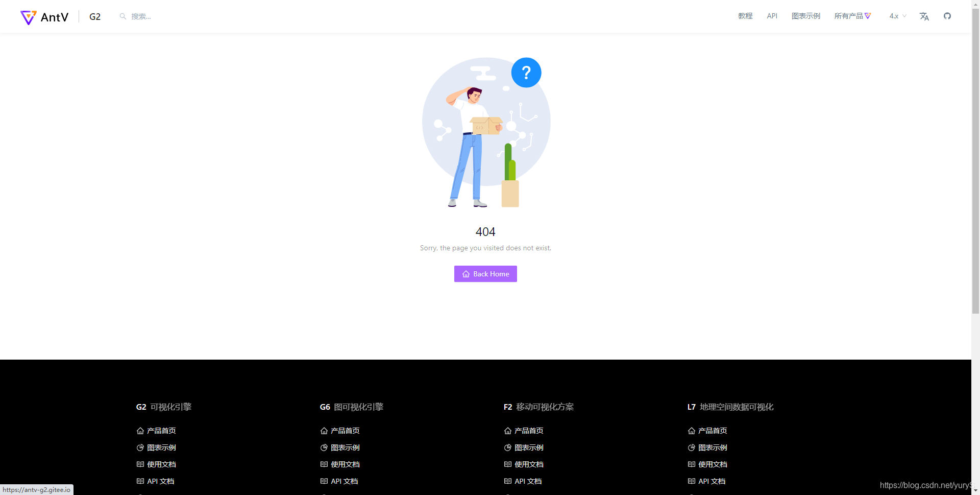Viewport: 980px width, 495px height.
Task: Click the home icon inside Back Home button
Action: tap(465, 274)
